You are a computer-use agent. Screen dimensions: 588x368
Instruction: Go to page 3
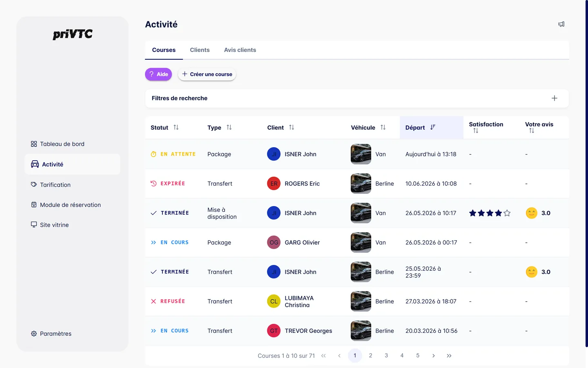point(386,356)
